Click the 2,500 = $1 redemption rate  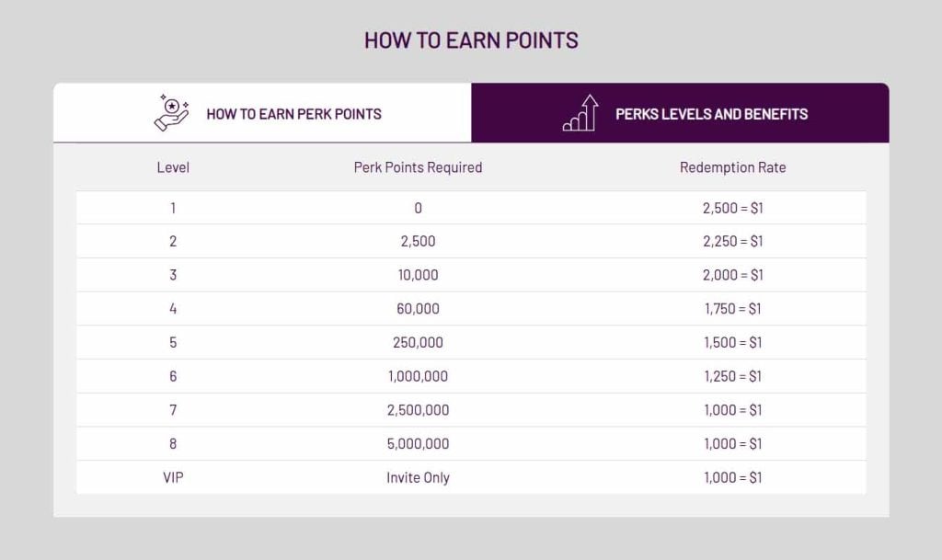pyautogui.click(x=733, y=208)
